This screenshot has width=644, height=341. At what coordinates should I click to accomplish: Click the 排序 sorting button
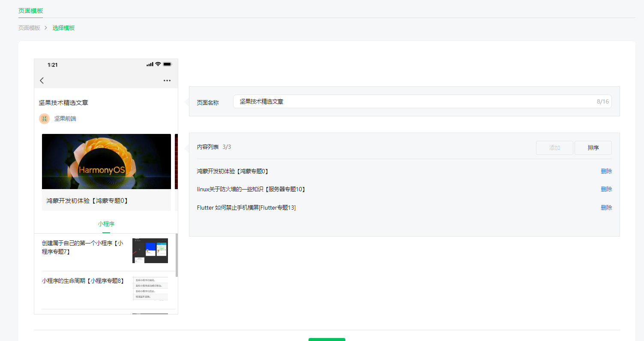click(593, 148)
